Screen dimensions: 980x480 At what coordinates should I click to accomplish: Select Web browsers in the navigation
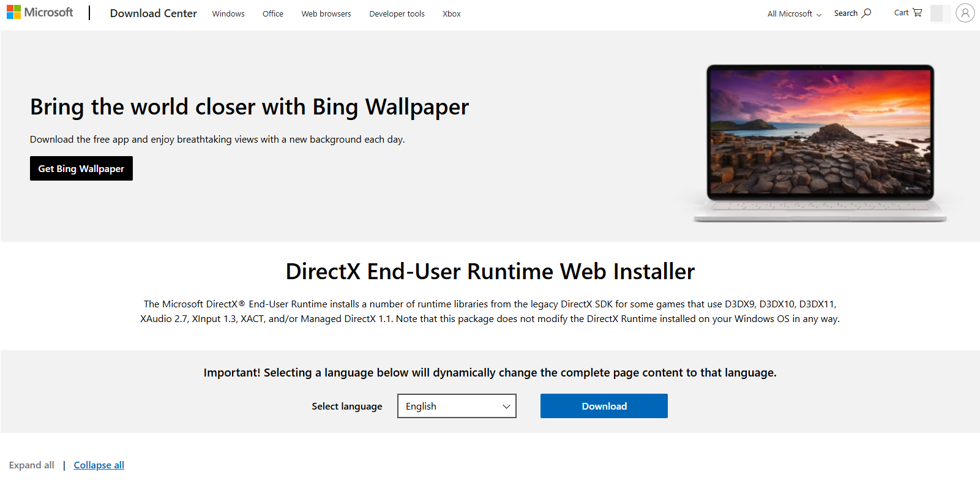pyautogui.click(x=326, y=13)
